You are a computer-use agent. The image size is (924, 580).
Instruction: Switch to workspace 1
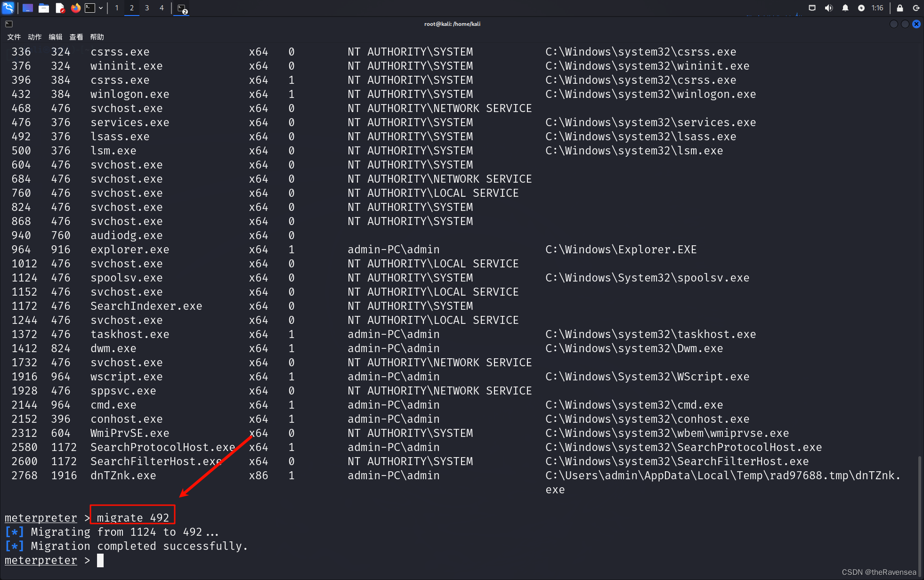[x=117, y=8]
